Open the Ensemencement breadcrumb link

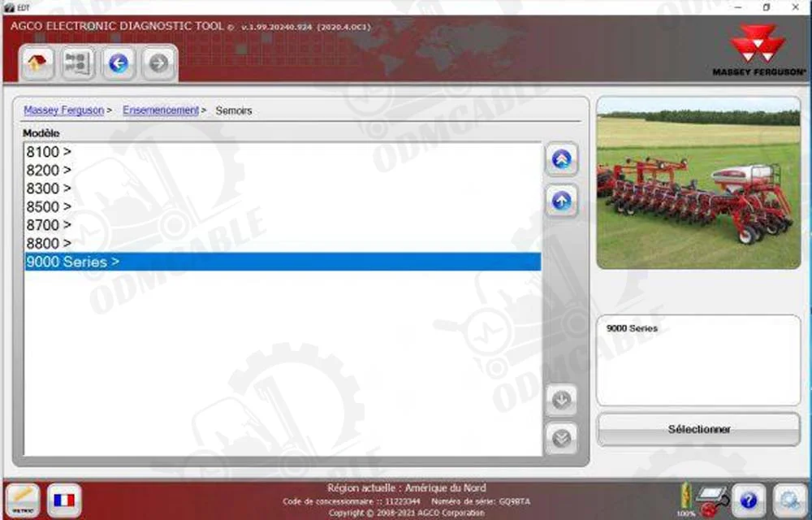click(160, 110)
